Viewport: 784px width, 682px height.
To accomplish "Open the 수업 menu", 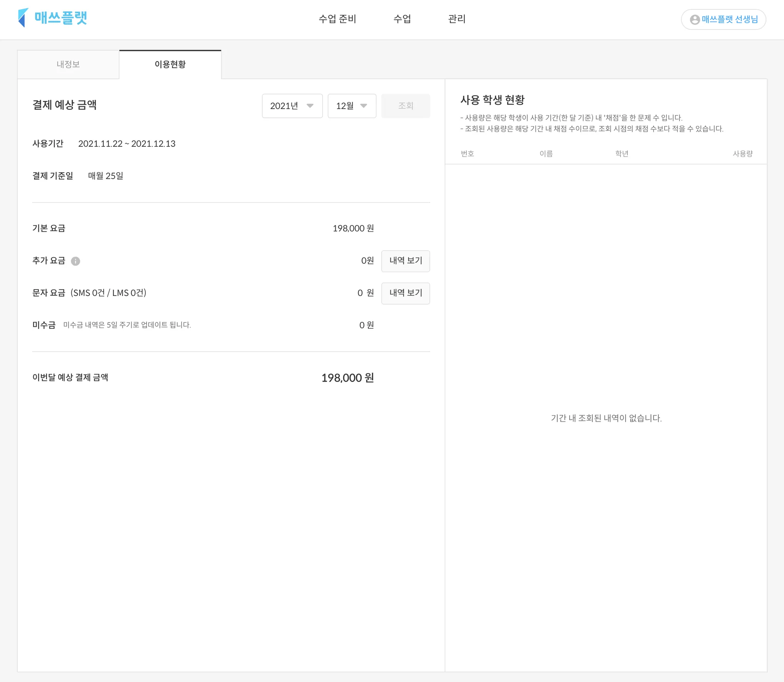I will [402, 19].
